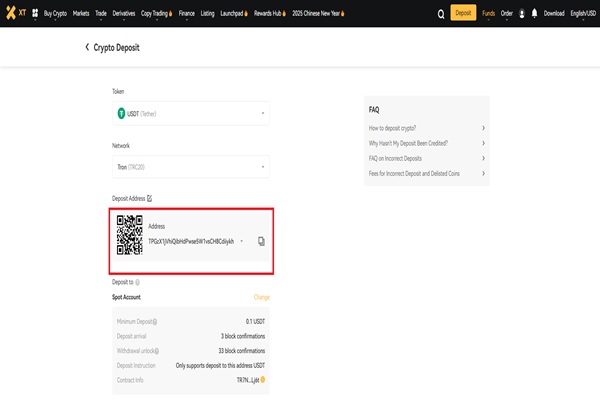Click the yellow Deposit button
This screenshot has width=600, height=400.
[463, 13]
